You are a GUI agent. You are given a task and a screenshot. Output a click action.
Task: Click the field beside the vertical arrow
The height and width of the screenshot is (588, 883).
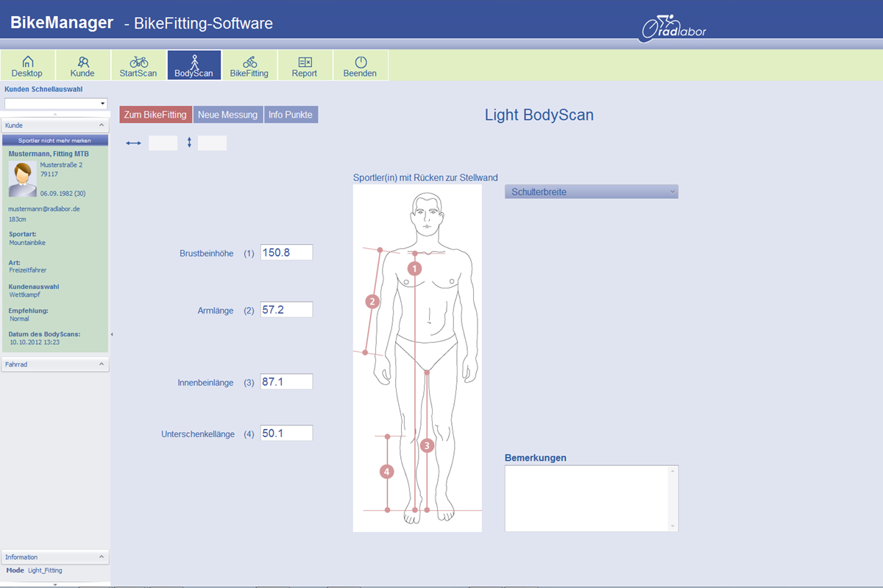(x=213, y=143)
